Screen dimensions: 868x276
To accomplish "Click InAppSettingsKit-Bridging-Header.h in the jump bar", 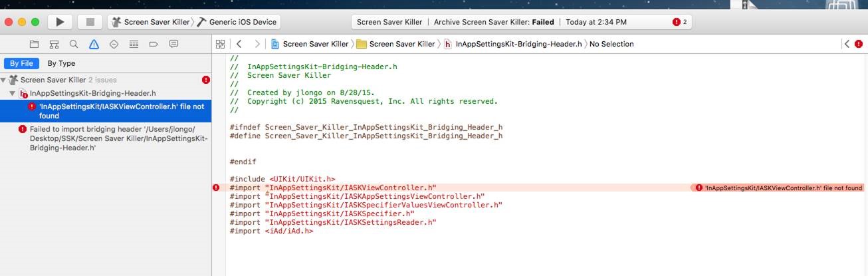I will [512, 44].
